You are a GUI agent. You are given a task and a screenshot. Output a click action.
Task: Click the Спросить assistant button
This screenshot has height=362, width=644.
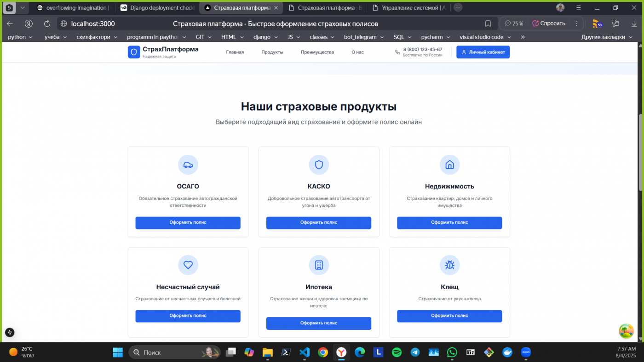coord(548,23)
